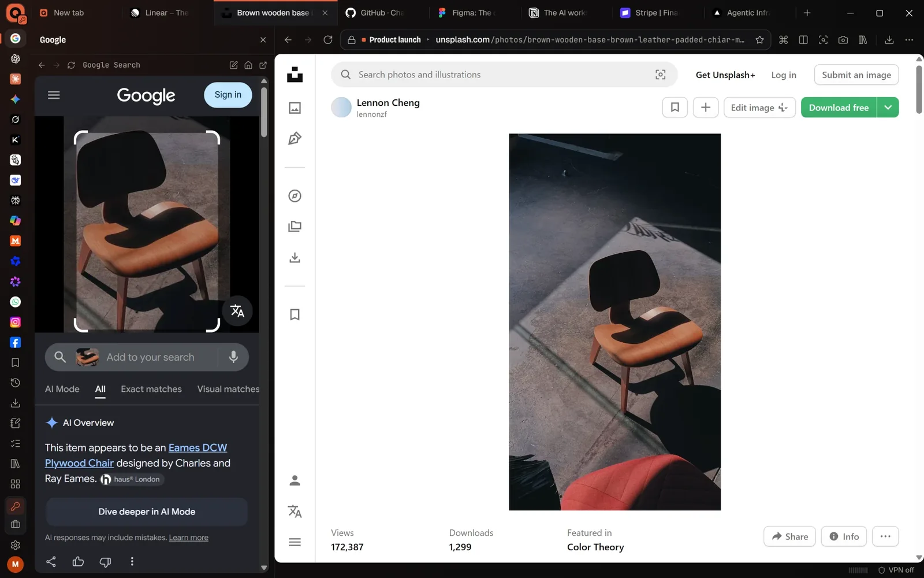Open Unsplash language translate icon
The height and width of the screenshot is (578, 924).
tap(295, 511)
